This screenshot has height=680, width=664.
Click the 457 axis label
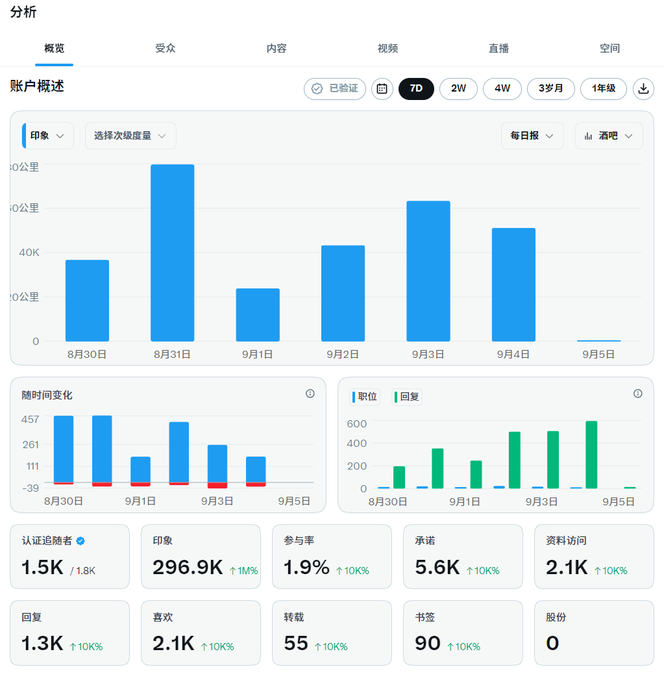click(x=30, y=419)
